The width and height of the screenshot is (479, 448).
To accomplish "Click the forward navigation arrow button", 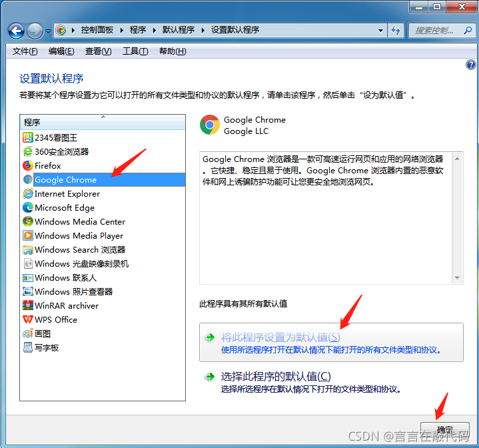I will tap(35, 31).
